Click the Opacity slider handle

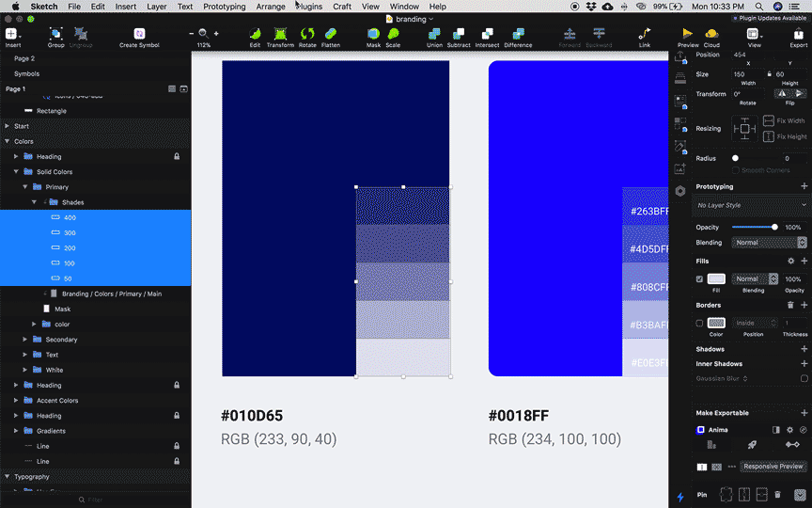[774, 227]
